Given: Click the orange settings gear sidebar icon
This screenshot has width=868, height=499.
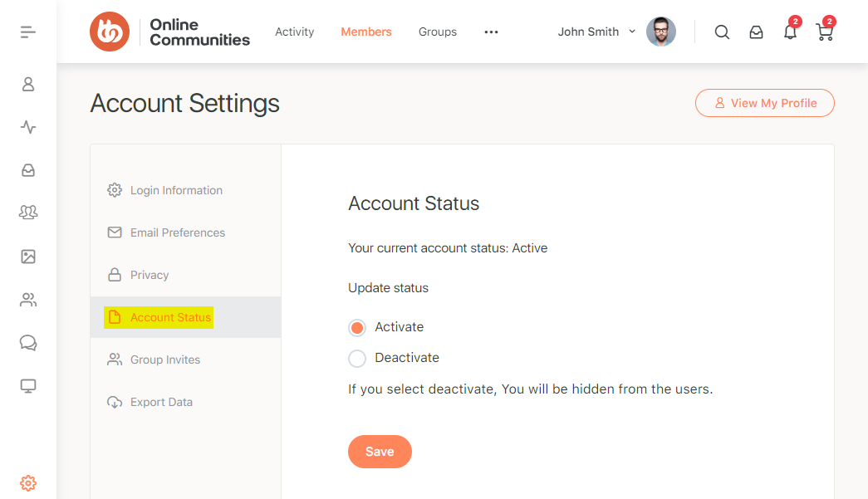Looking at the screenshot, I should pos(28,482).
